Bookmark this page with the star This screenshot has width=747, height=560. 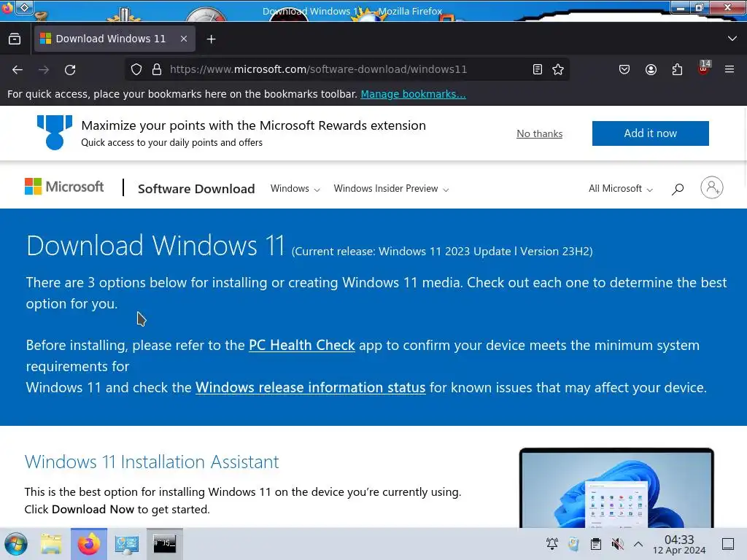[558, 69]
